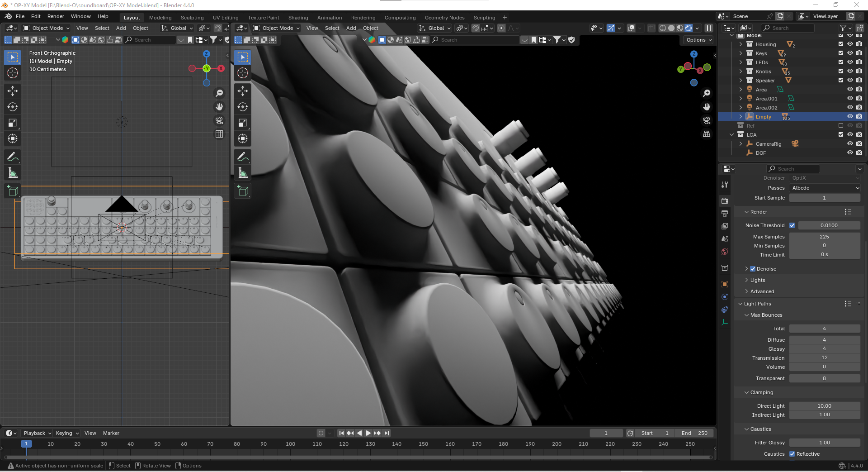This screenshot has height=472, width=868.
Task: Activate the Rotate tool in the left viewport
Action: [13, 107]
